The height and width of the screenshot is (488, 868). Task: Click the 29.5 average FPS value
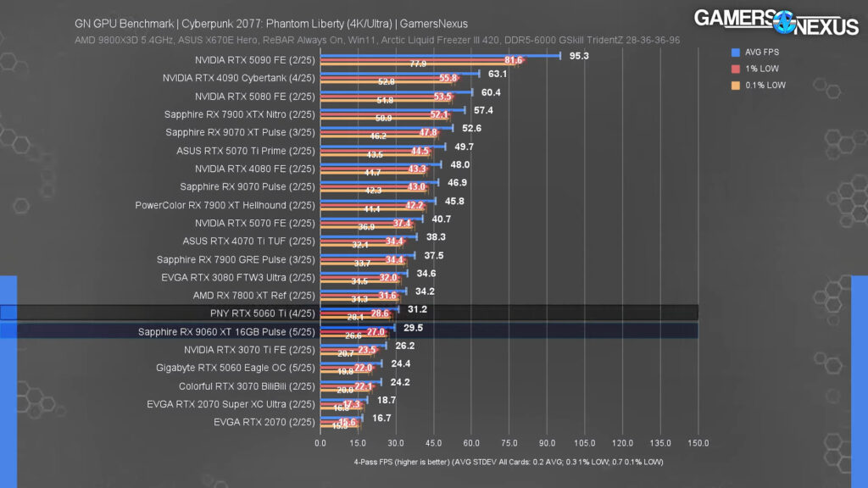tap(413, 328)
